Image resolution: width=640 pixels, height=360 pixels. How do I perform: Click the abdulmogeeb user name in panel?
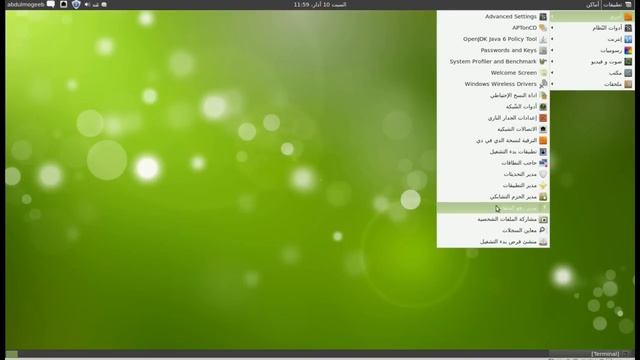[x=25, y=4]
